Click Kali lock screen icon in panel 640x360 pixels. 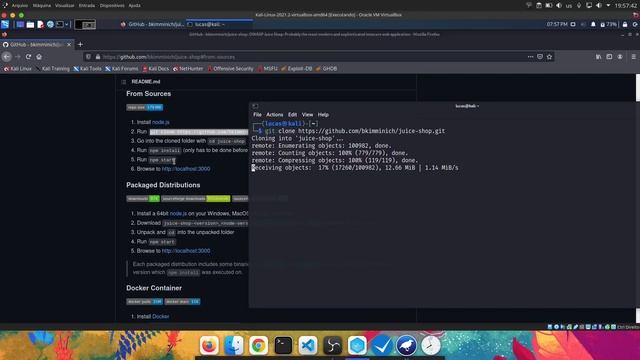click(x=625, y=24)
